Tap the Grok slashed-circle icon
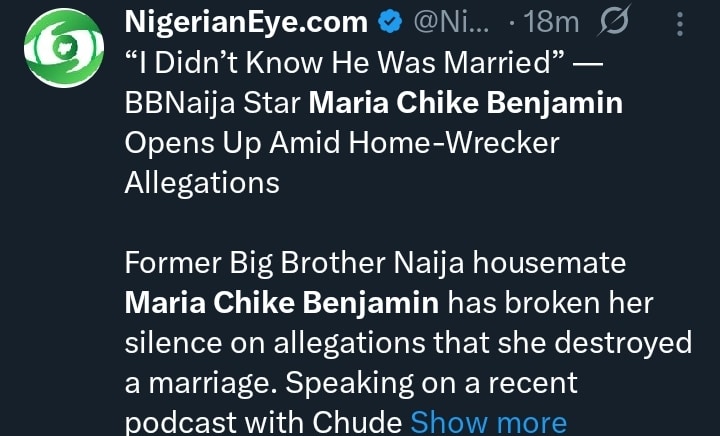Image resolution: width=720 pixels, height=436 pixels. point(612,21)
